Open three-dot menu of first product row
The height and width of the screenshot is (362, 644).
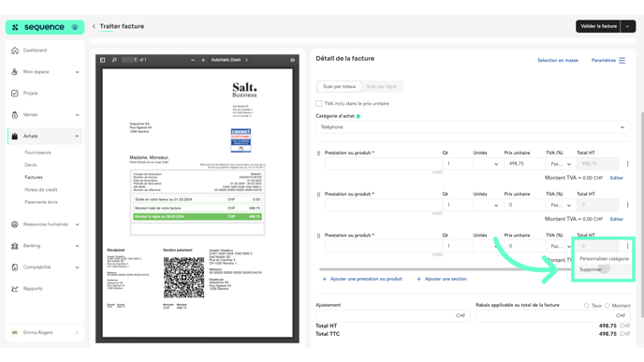pos(627,164)
